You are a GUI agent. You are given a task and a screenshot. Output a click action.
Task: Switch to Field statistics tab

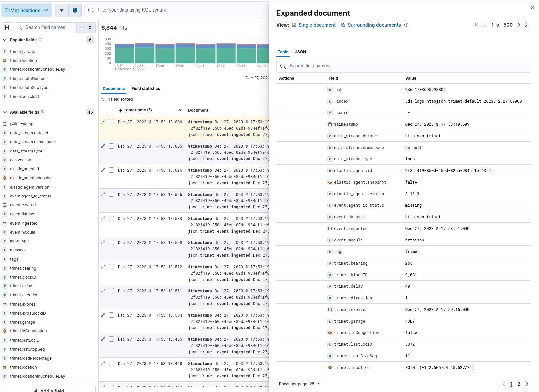pos(146,89)
